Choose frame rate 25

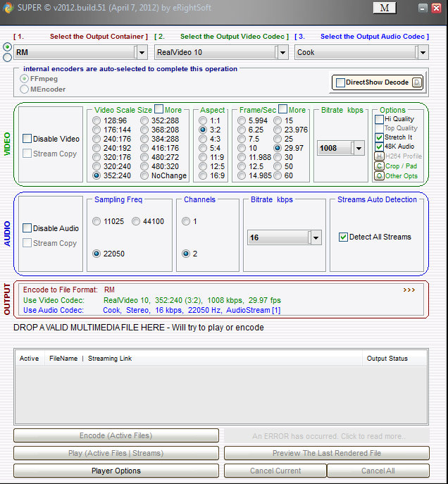(278, 139)
